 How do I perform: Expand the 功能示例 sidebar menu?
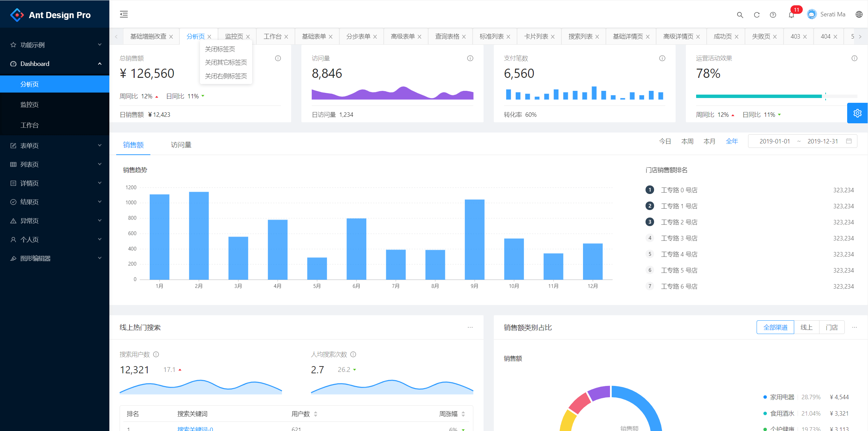[55, 45]
